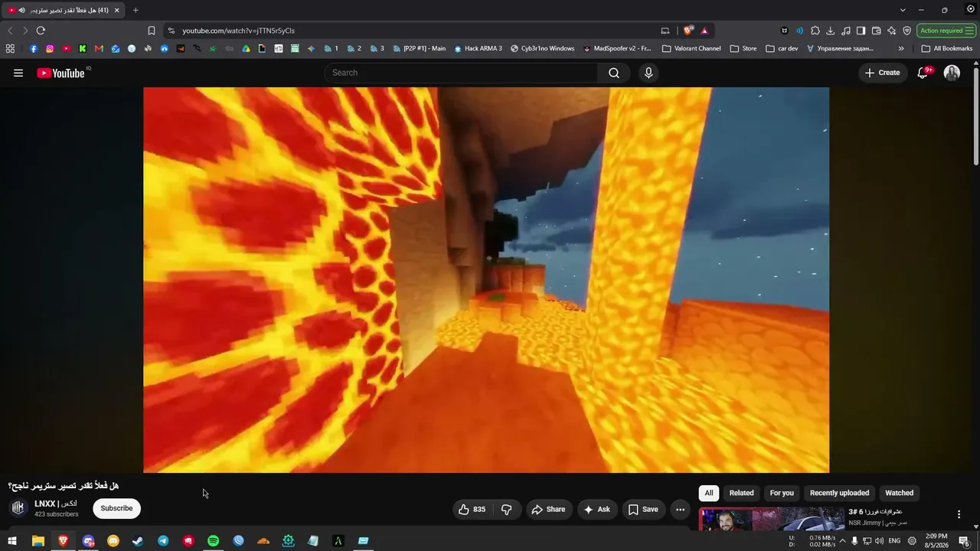Close the YouTube tab
The width and height of the screenshot is (980, 551).
116,10
